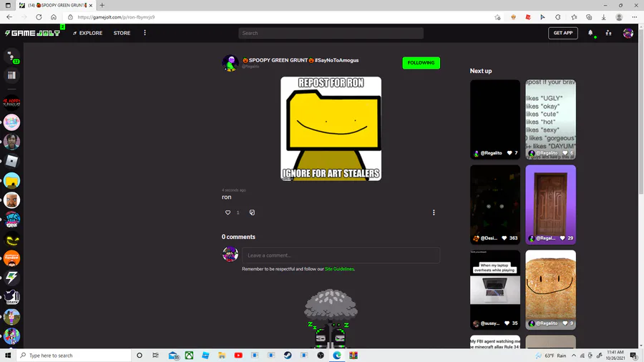Click the Search field in the header

[x=331, y=33]
